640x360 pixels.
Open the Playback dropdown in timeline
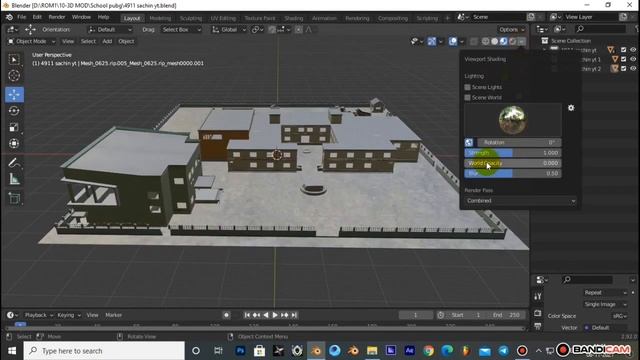click(x=39, y=315)
